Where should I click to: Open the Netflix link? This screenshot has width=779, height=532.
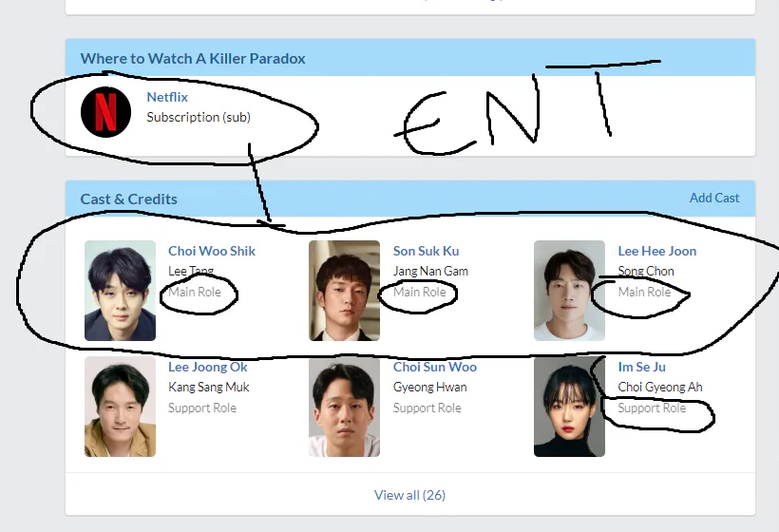pos(167,97)
